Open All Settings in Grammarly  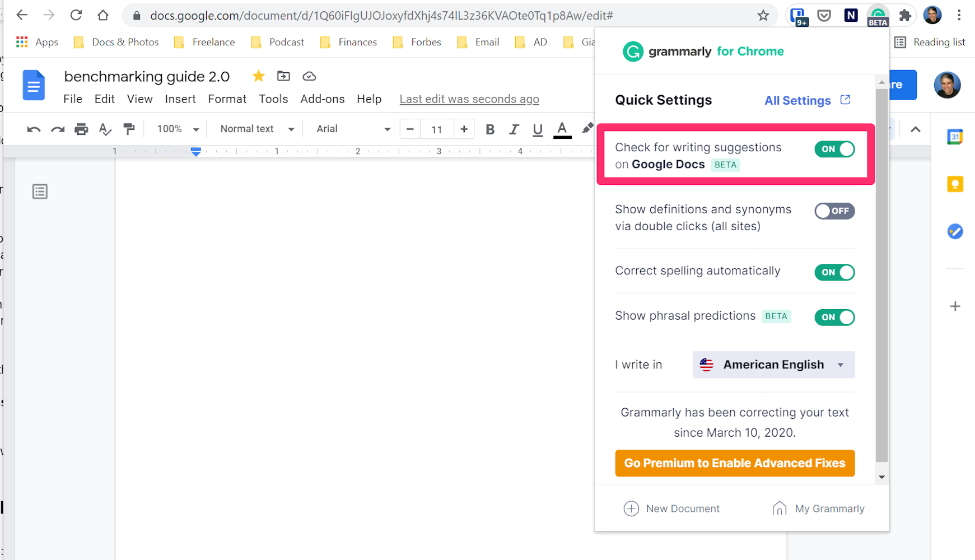pyautogui.click(x=808, y=100)
